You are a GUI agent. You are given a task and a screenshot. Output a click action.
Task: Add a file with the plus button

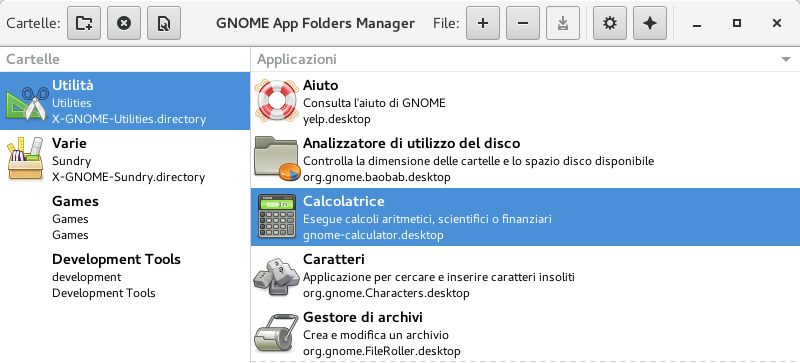[x=483, y=23]
